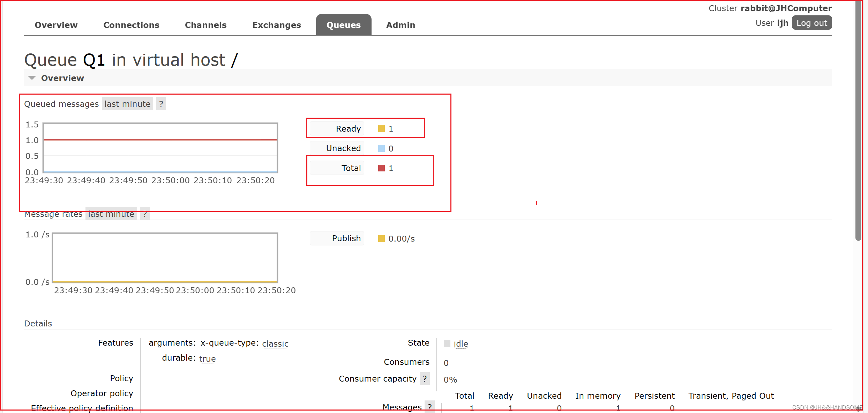Viewport: 868px width, 413px height.
Task: Click the idle state indicator
Action: (461, 344)
